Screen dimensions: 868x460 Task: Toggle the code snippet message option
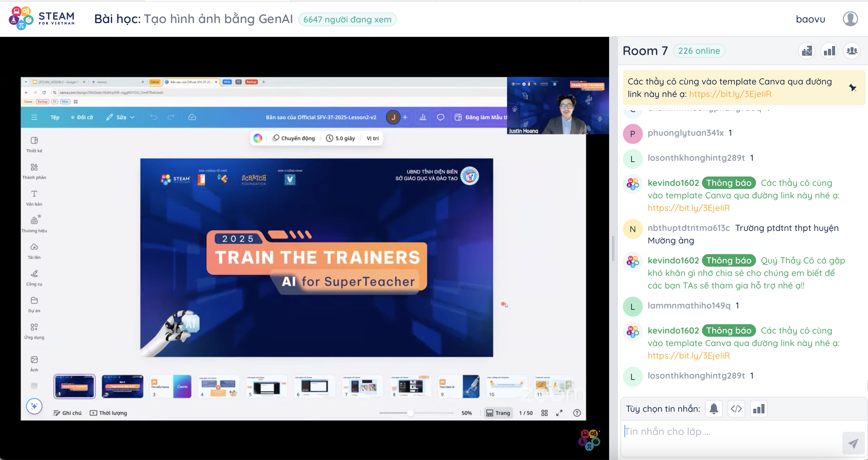click(736, 409)
